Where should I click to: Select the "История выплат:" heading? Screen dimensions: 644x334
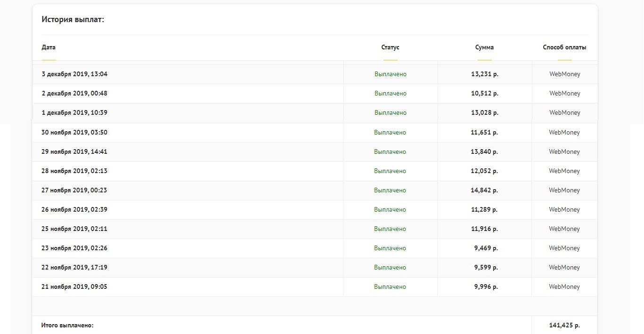click(73, 20)
